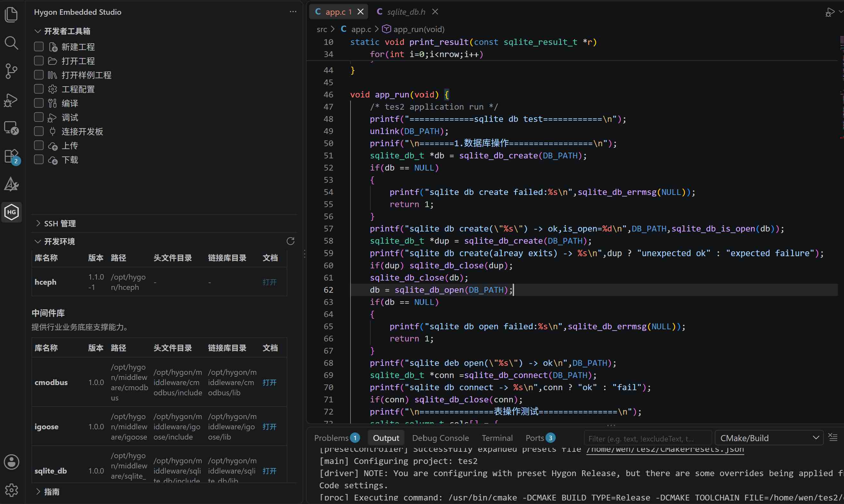Check the 编译 checkbox
This screenshot has height=504, width=844.
(39, 103)
